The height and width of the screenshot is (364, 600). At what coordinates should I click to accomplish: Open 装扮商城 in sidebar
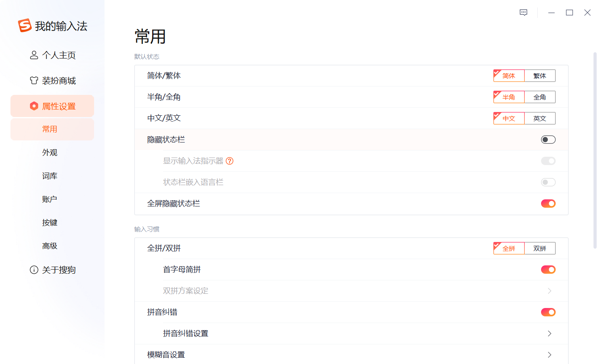point(52,81)
